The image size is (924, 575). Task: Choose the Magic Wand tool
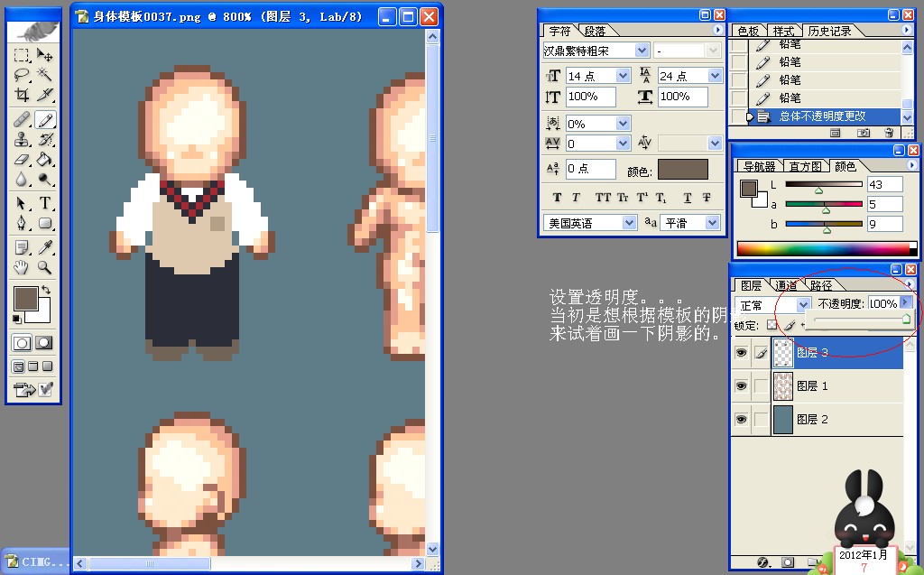(45, 74)
